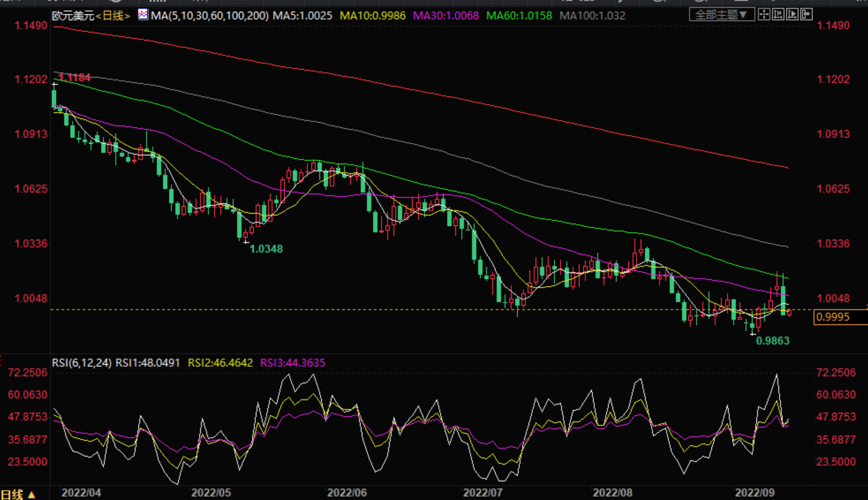The width and height of the screenshot is (868, 500).
Task: Open the 全部主题 dropdown
Action: [x=721, y=15]
